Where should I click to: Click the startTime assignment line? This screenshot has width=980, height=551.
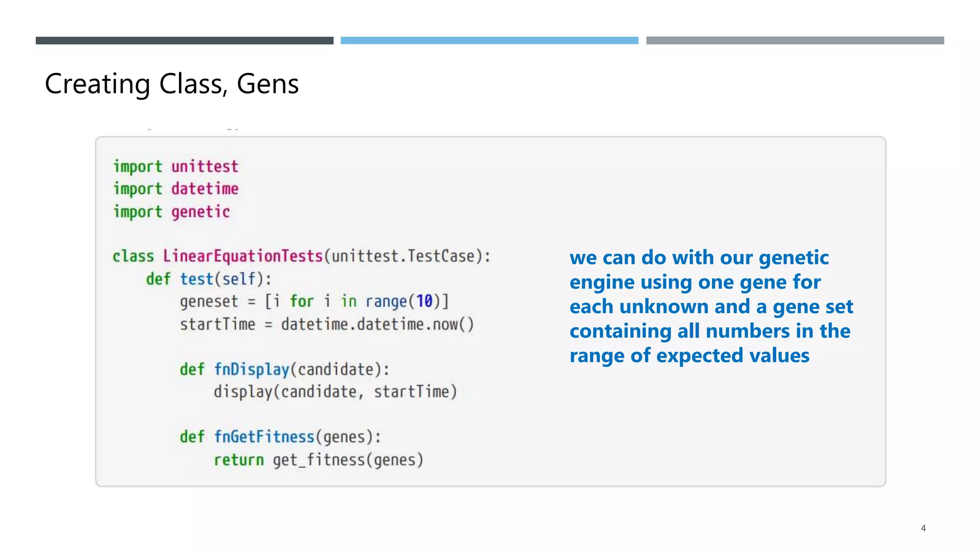[x=326, y=324]
